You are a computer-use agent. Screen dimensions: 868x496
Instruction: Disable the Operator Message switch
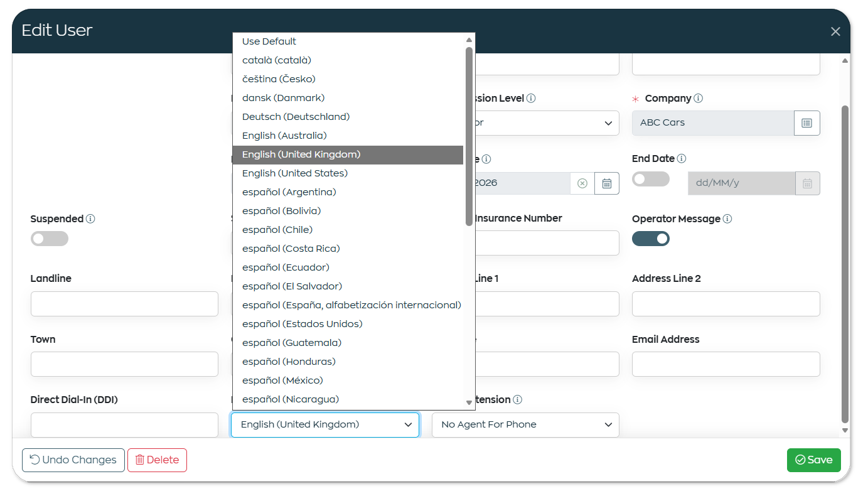click(651, 239)
